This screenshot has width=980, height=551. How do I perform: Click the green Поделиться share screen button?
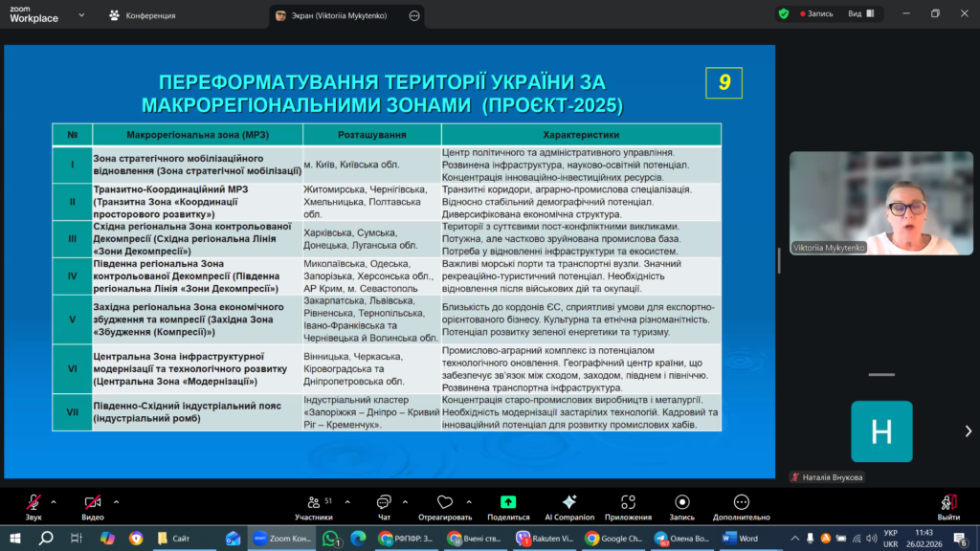[x=508, y=506]
